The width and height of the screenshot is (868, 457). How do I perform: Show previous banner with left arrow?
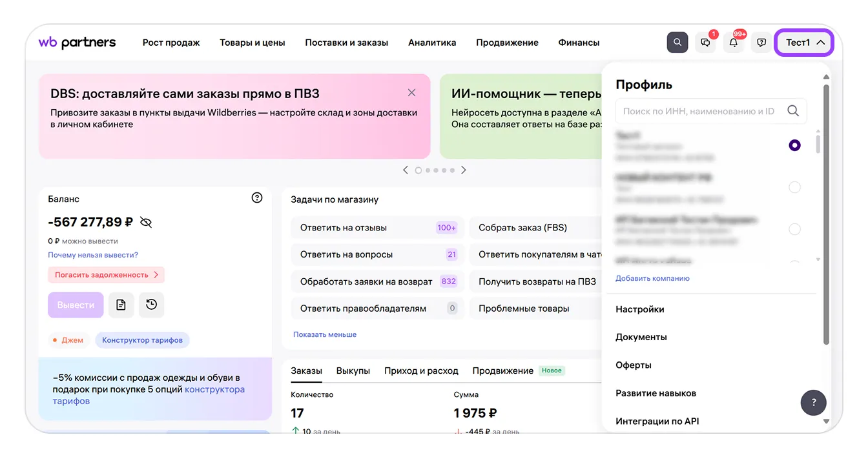click(406, 170)
